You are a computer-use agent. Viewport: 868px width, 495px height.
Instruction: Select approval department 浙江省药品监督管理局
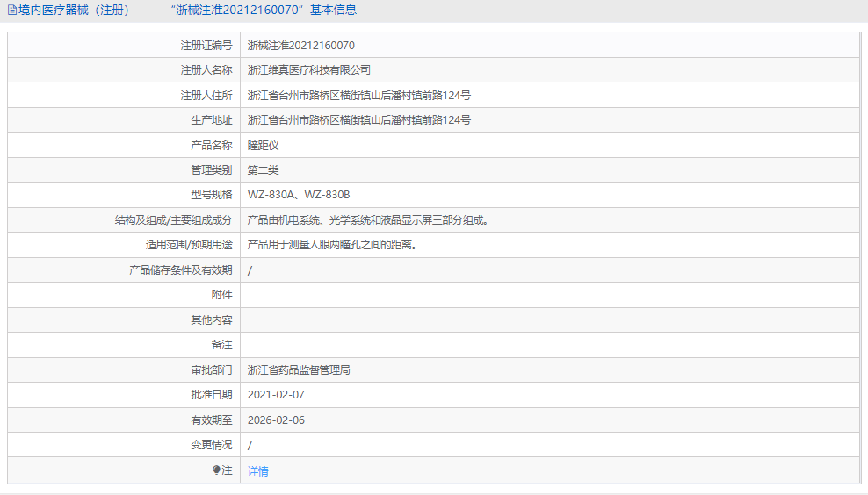tap(299, 370)
